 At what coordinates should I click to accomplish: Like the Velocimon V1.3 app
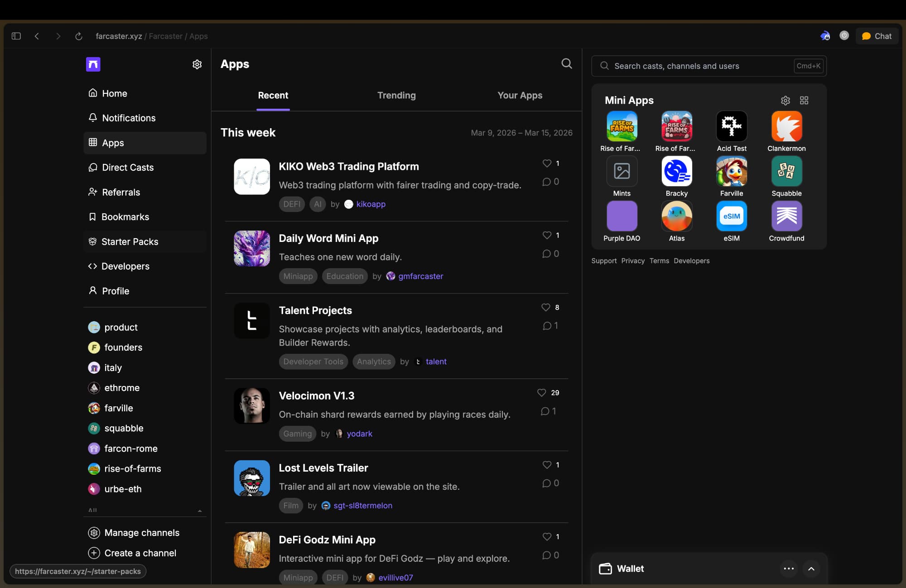[x=541, y=393]
